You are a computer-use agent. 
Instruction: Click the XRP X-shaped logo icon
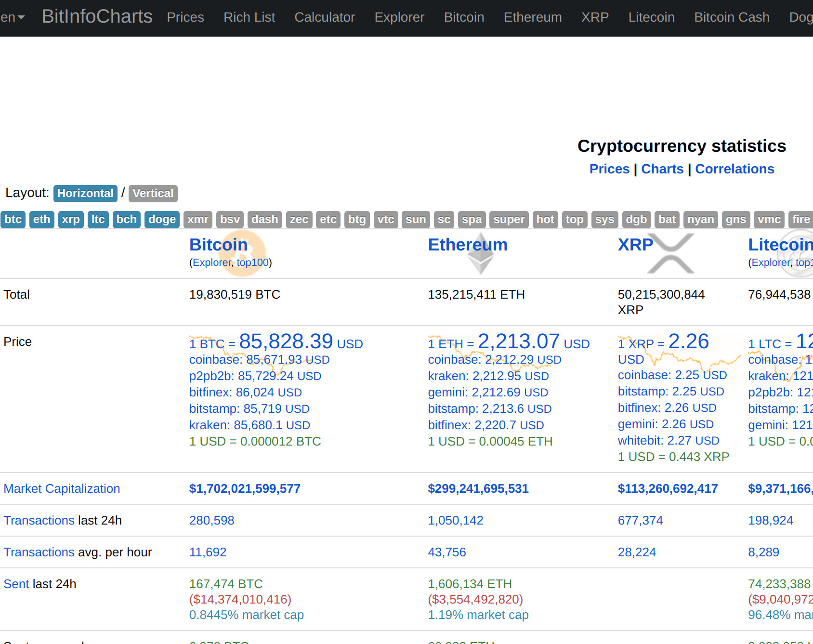pos(671,253)
